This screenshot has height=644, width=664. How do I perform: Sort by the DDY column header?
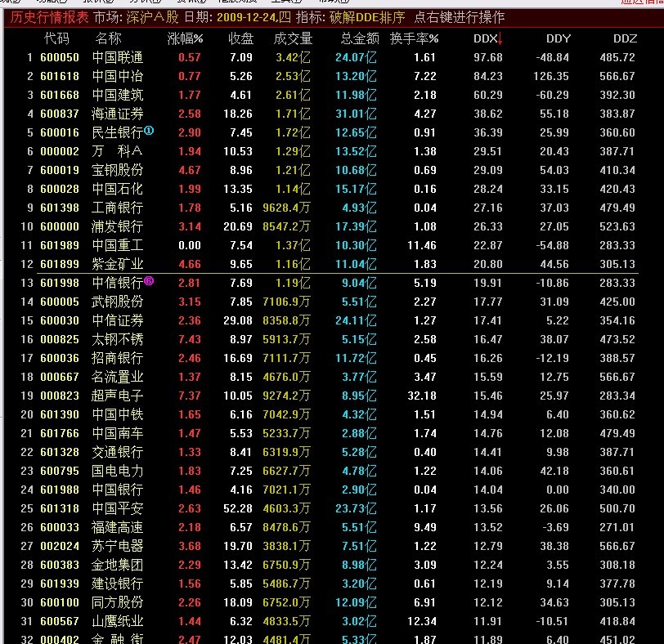click(559, 38)
